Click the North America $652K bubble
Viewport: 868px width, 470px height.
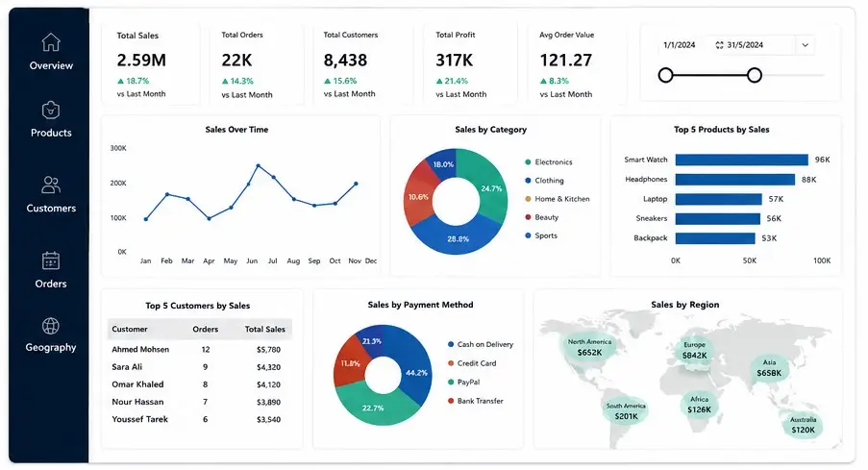[589, 348]
